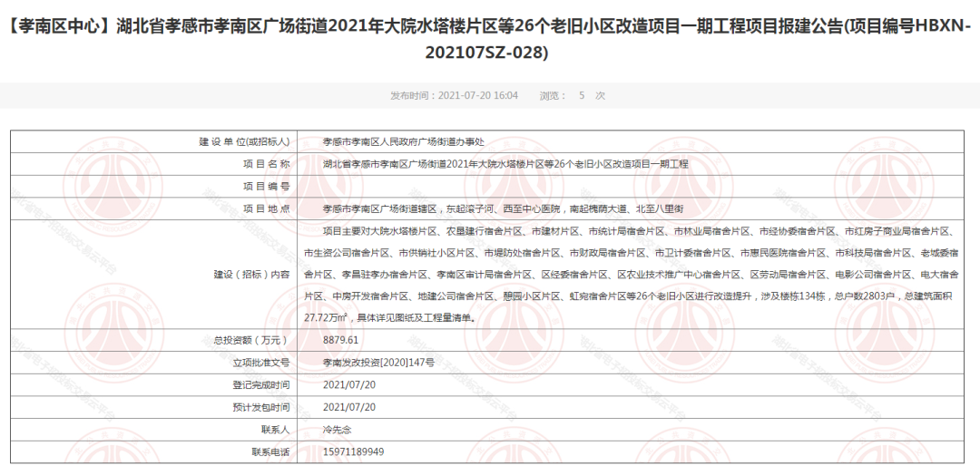Click the 浏览 view count text
980x475 pixels.
[572, 95]
